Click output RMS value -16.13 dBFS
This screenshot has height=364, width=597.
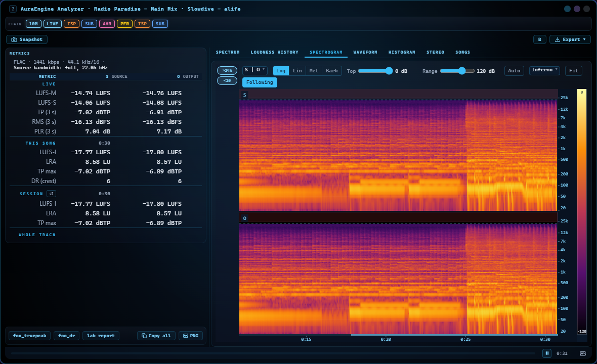coord(162,122)
